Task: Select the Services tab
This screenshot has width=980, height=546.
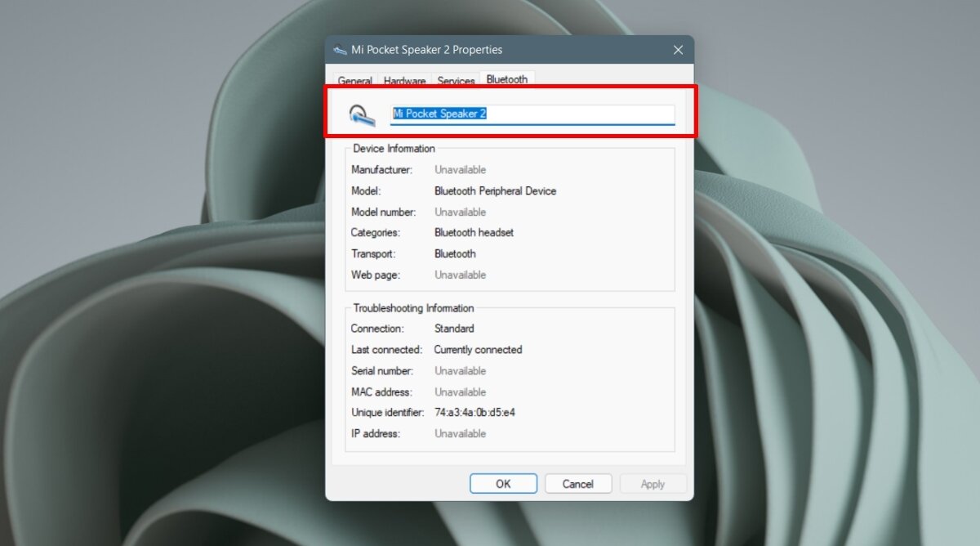Action: (x=456, y=80)
